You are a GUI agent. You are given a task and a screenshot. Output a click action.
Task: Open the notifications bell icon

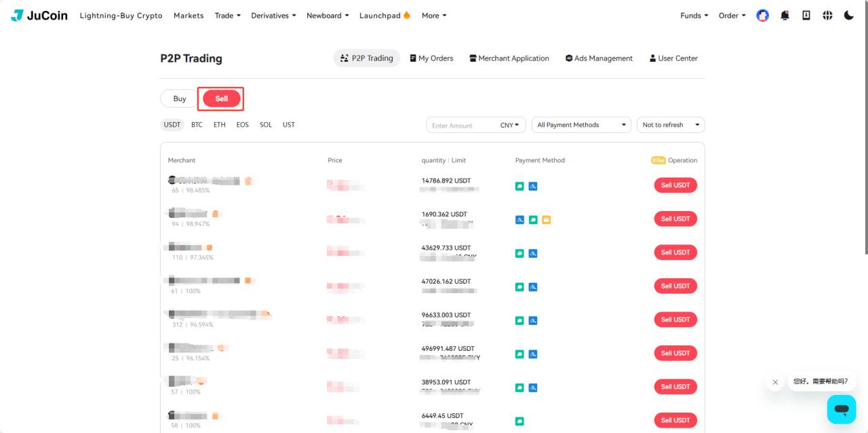click(785, 15)
